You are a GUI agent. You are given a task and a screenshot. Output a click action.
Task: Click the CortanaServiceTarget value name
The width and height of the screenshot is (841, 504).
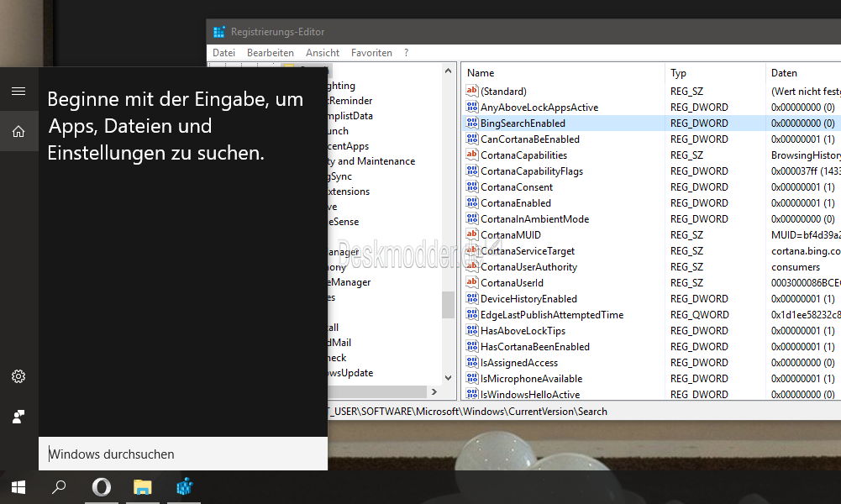[x=528, y=251]
